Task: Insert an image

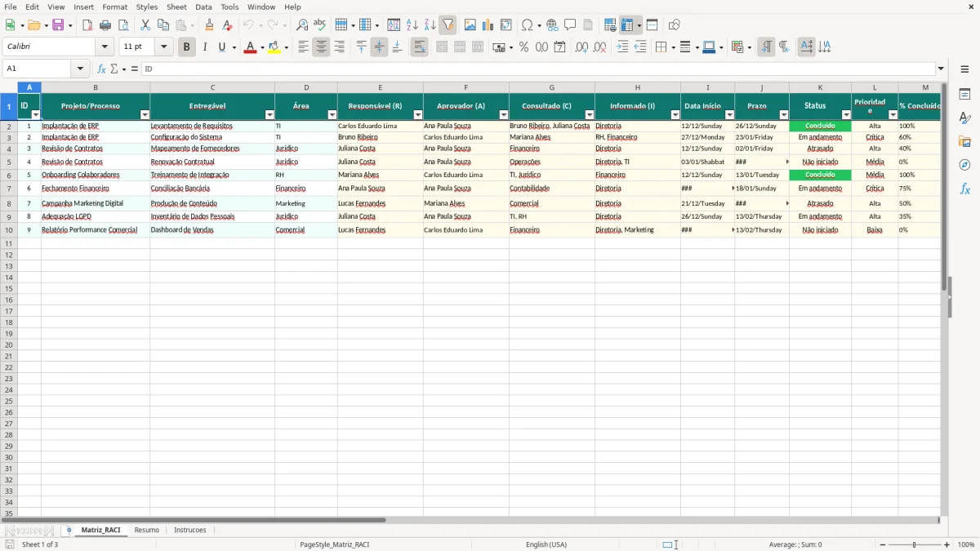Action: click(470, 25)
